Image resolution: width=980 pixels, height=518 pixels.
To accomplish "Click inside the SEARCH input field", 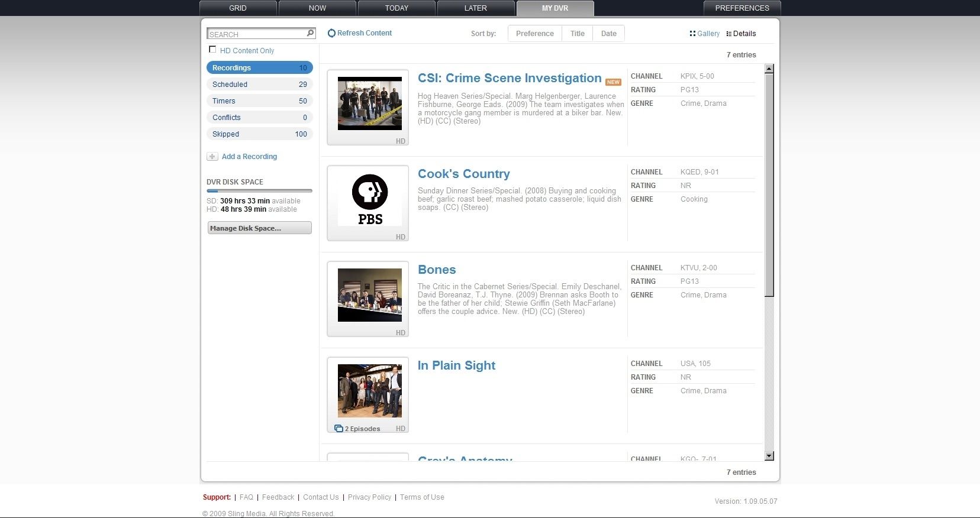I will click(257, 34).
